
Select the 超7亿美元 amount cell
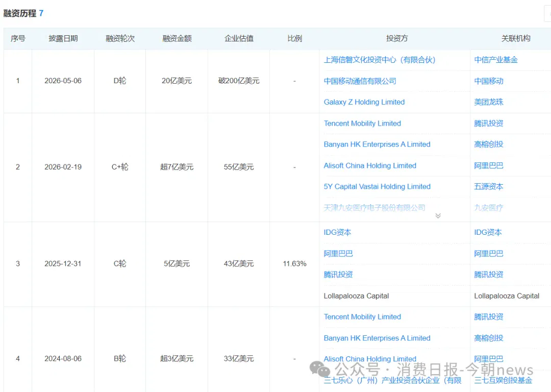click(177, 167)
